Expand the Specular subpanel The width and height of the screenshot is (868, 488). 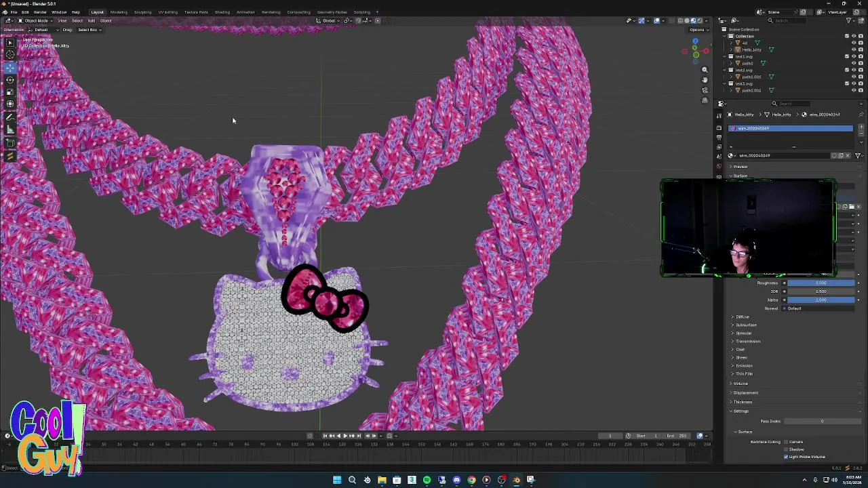coord(743,333)
